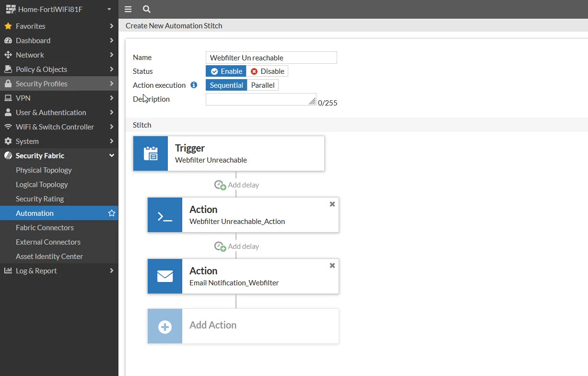This screenshot has height=376, width=588.
Task: Open the search magnifier icon
Action: (x=147, y=9)
